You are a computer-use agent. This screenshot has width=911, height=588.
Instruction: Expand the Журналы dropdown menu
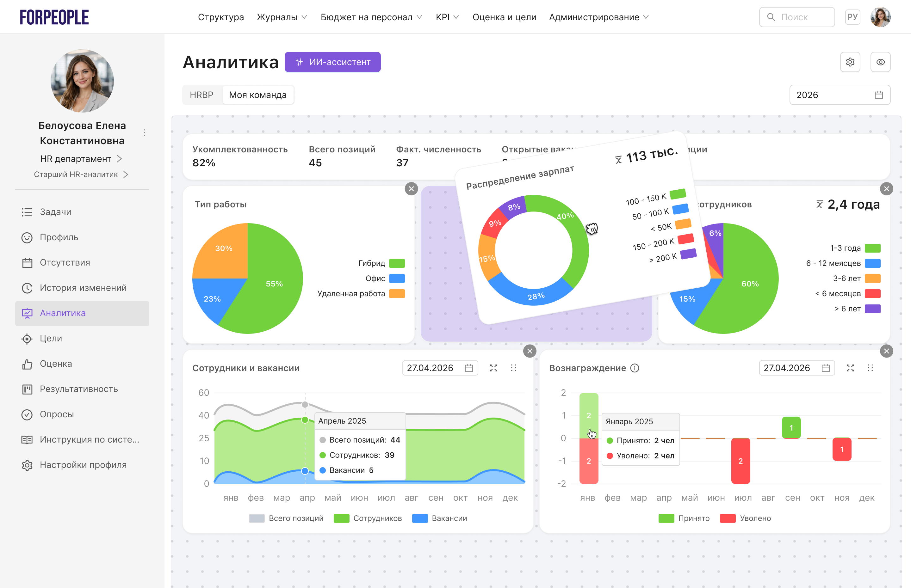282,17
